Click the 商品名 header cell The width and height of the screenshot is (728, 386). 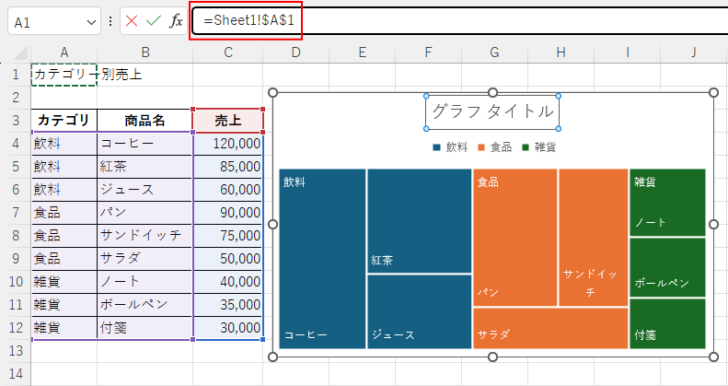(x=145, y=121)
